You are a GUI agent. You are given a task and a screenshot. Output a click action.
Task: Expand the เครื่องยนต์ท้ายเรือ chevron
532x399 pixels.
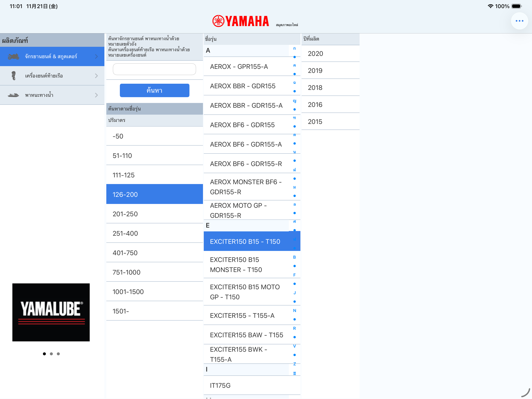click(96, 76)
